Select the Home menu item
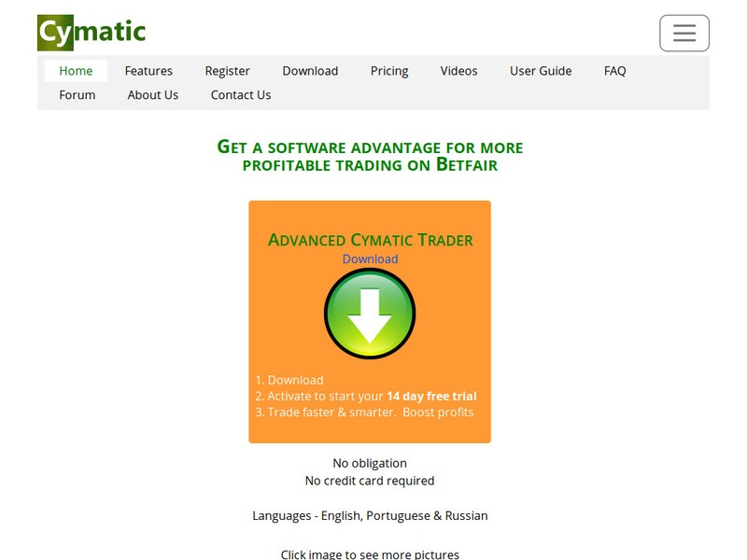747x560 pixels. click(x=76, y=71)
